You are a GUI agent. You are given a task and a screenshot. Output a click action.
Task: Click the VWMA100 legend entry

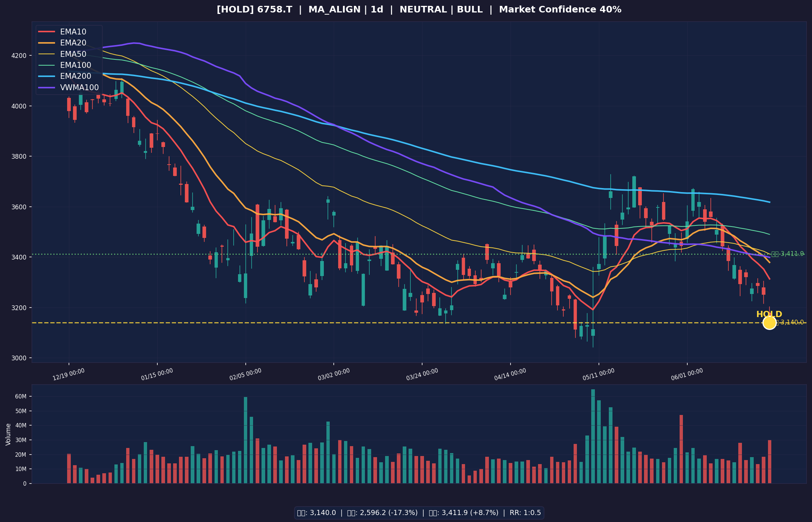tap(69, 88)
